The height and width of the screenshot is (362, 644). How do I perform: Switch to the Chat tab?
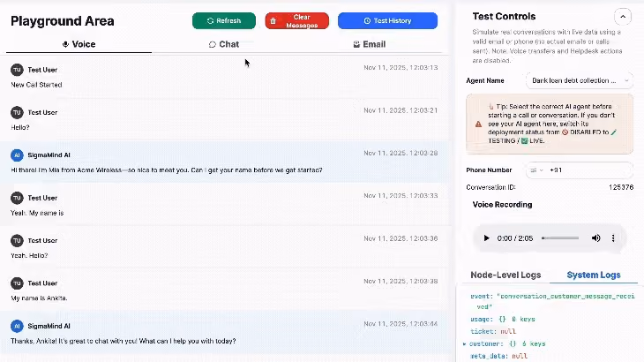click(224, 44)
